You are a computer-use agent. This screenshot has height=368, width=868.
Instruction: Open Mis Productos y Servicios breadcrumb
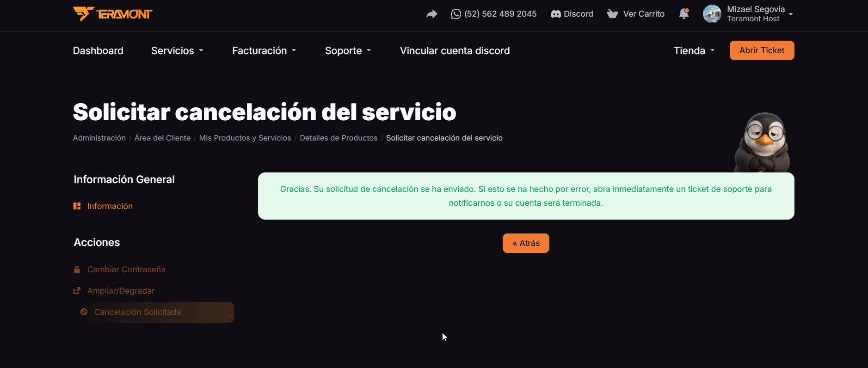point(245,138)
